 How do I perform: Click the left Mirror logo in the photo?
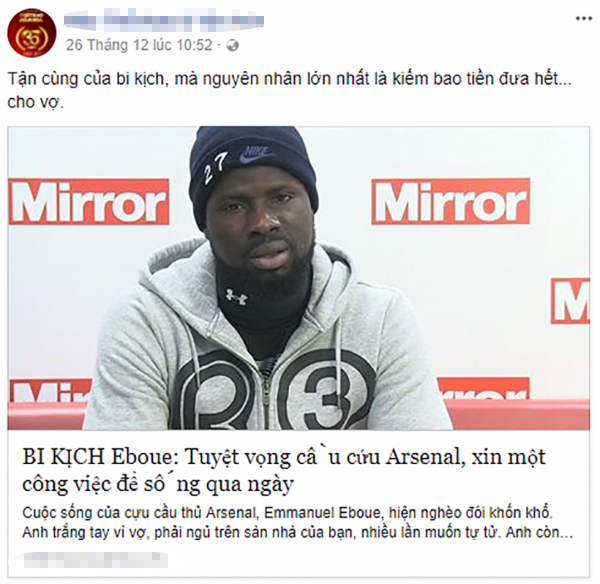(x=89, y=202)
